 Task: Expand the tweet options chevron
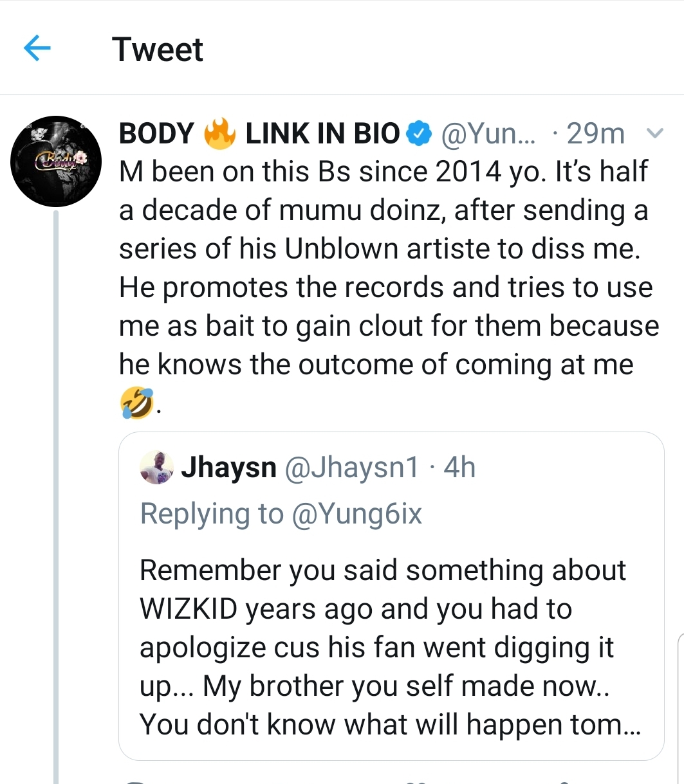tap(654, 134)
